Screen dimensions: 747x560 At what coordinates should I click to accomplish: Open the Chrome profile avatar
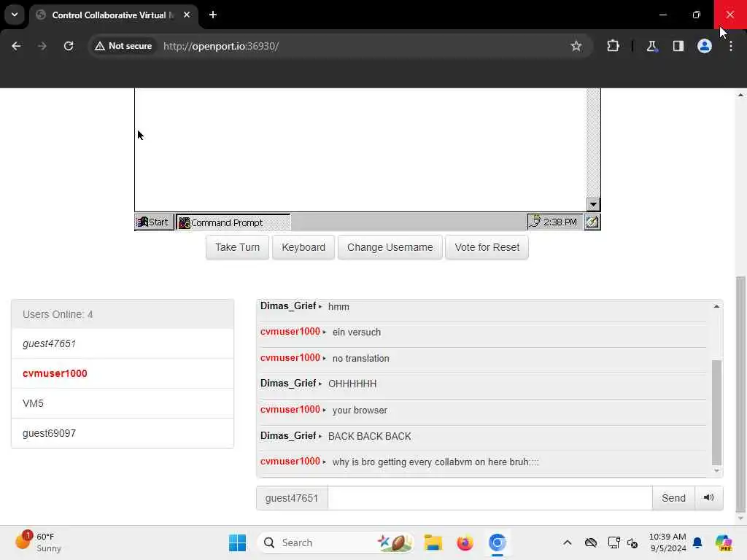coord(705,46)
